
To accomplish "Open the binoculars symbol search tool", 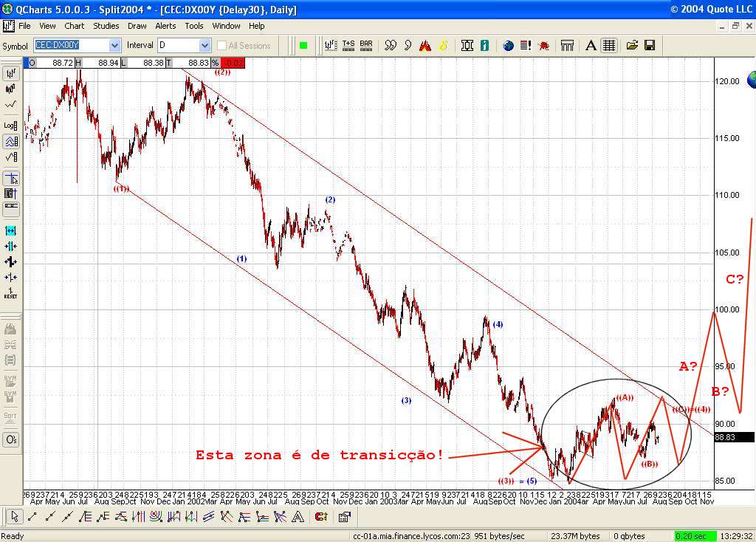I will 389,45.
